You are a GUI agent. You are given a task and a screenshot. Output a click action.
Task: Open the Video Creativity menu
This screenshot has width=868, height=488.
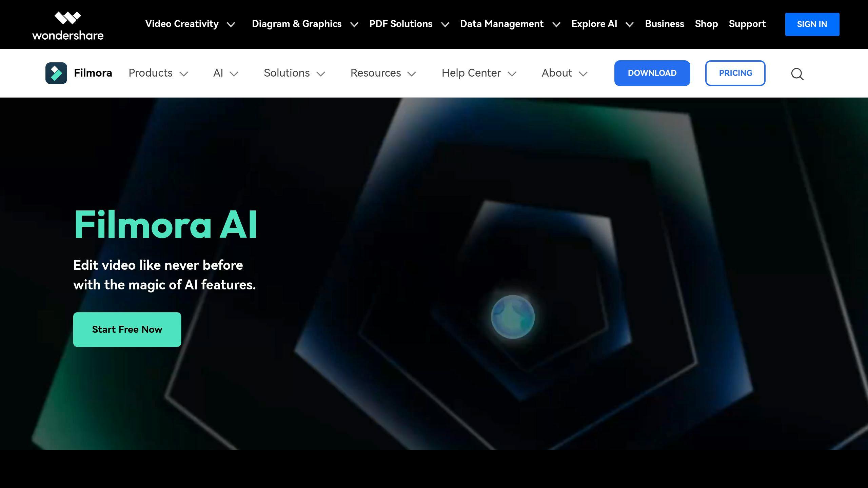point(182,24)
